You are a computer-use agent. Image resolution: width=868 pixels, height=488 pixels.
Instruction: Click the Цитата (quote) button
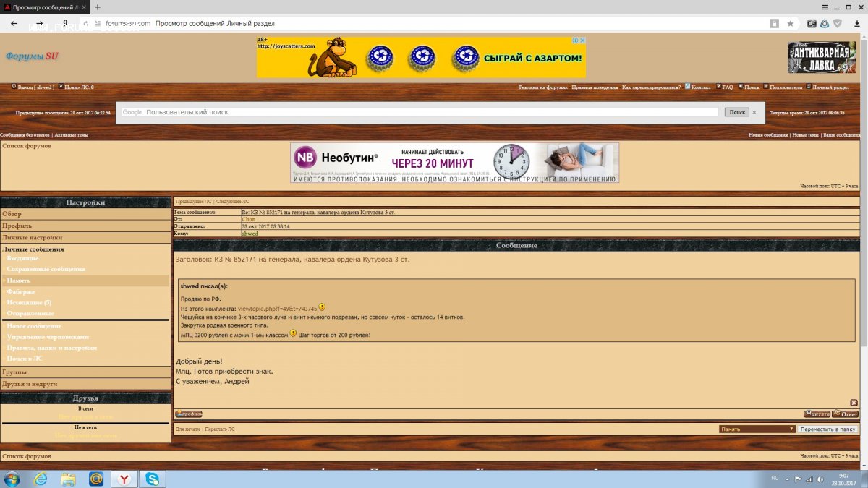point(817,414)
